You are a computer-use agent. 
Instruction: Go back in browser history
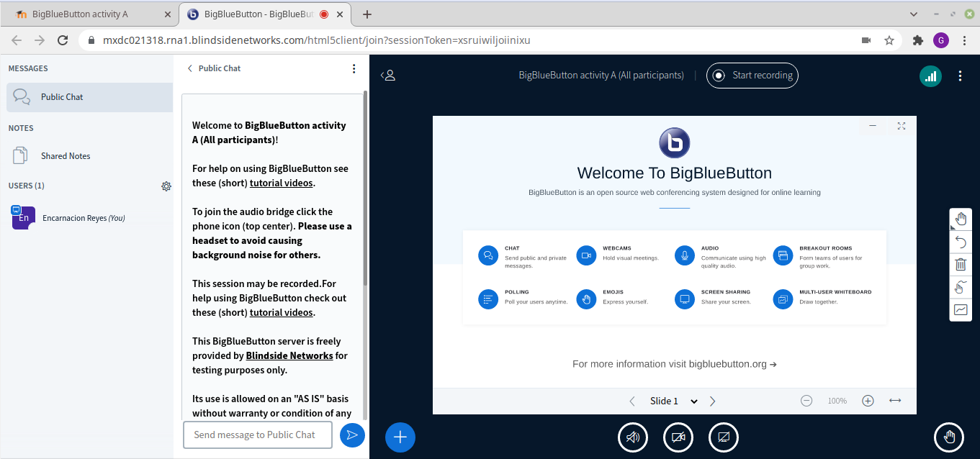pyautogui.click(x=17, y=40)
